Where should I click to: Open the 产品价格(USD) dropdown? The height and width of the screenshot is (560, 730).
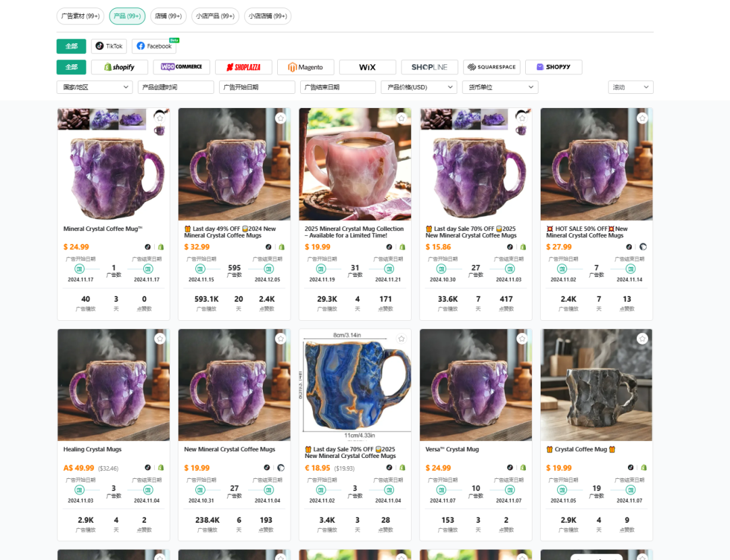(x=419, y=87)
